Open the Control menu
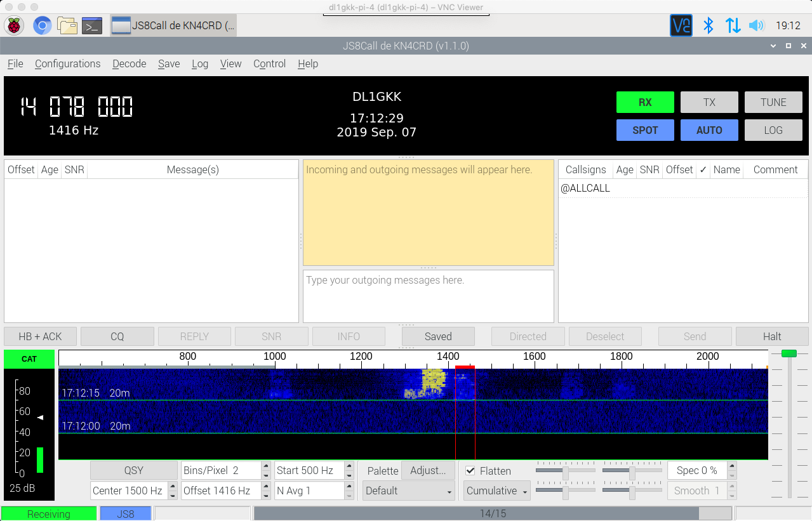 pos(269,63)
